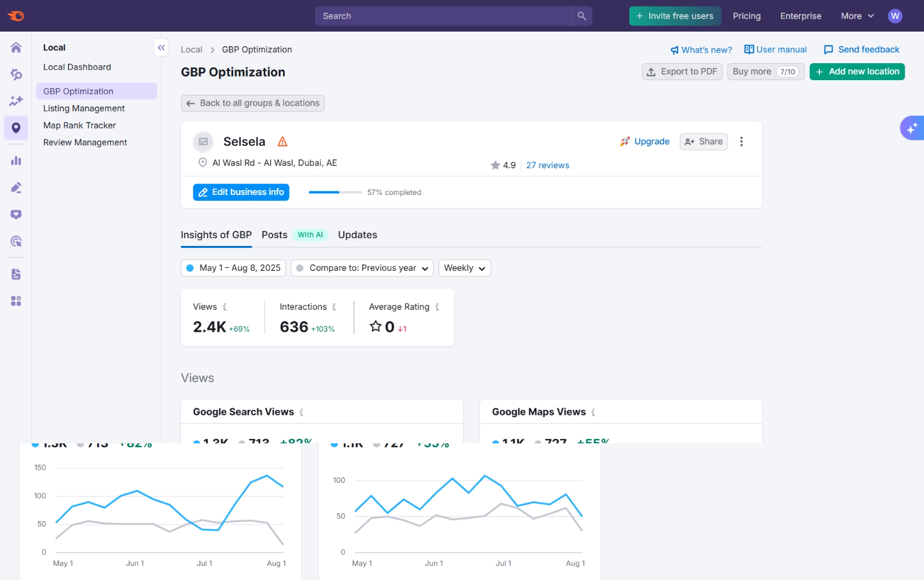Click the Add new location button
Viewport: 924px width, 580px height.
(x=857, y=72)
